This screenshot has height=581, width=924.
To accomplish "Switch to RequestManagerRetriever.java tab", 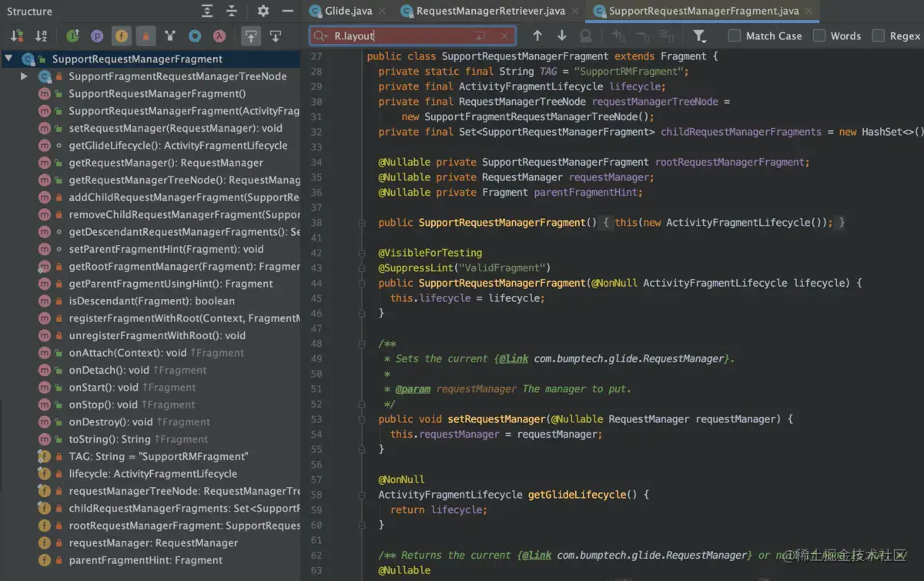I will point(490,11).
